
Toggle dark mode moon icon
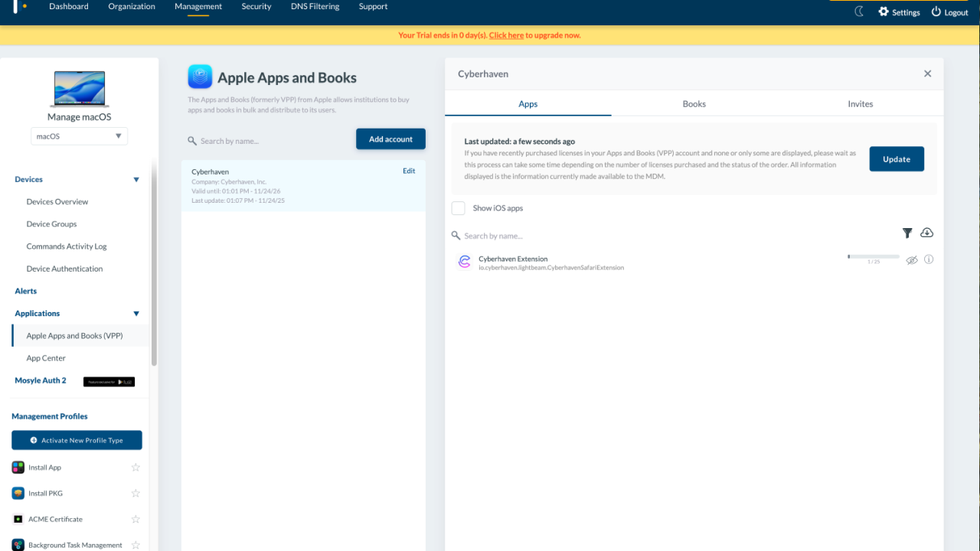click(x=859, y=11)
